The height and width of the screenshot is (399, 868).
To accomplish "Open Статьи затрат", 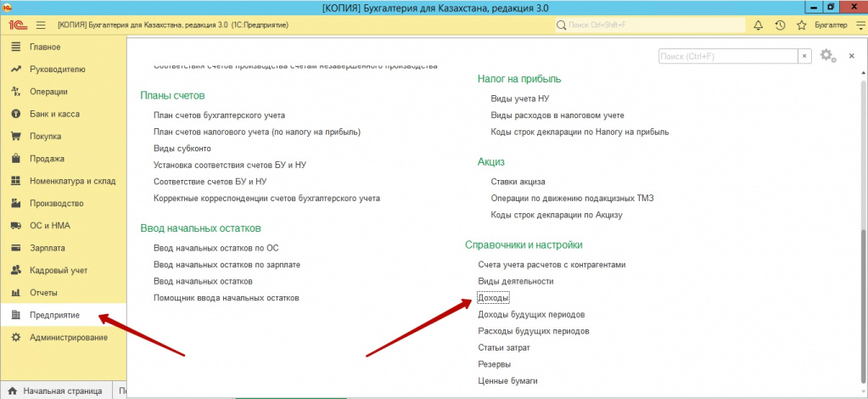I will tap(504, 348).
